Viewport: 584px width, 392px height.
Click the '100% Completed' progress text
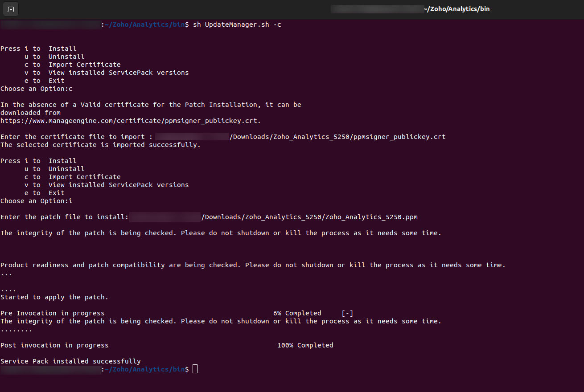pos(305,345)
